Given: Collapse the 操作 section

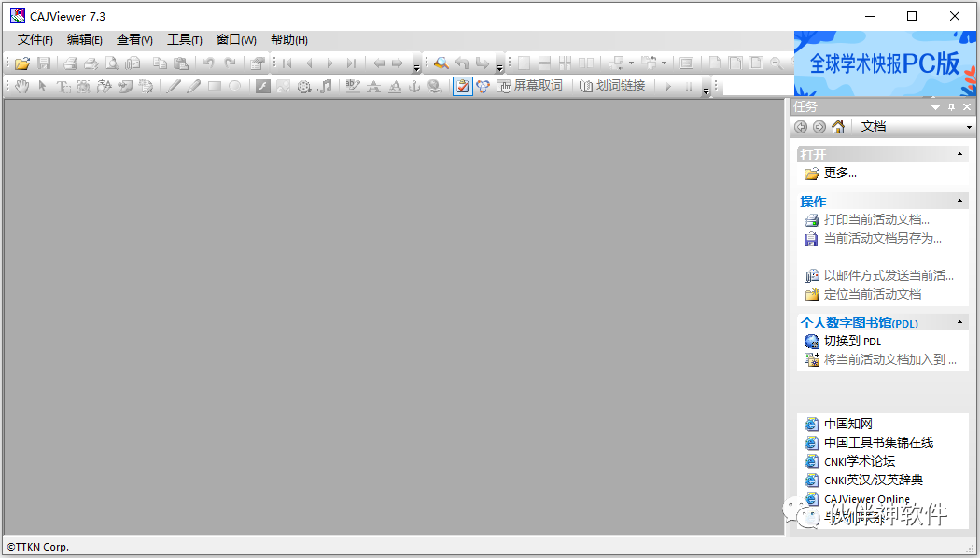Looking at the screenshot, I should tap(960, 201).
